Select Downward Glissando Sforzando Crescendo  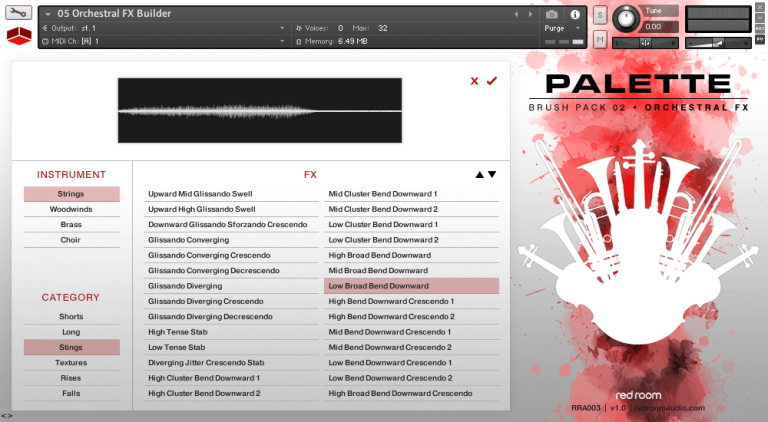point(231,224)
